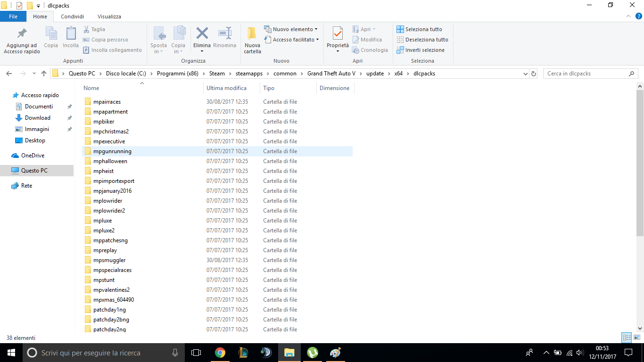Select Download in sidebar
Image resolution: width=644 pixels, height=362 pixels.
(x=38, y=118)
